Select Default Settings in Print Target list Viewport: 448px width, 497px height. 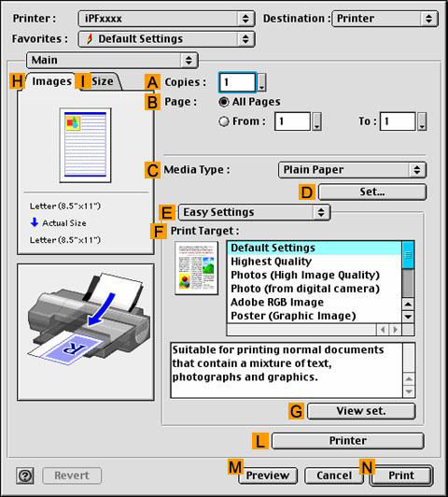coord(315,248)
